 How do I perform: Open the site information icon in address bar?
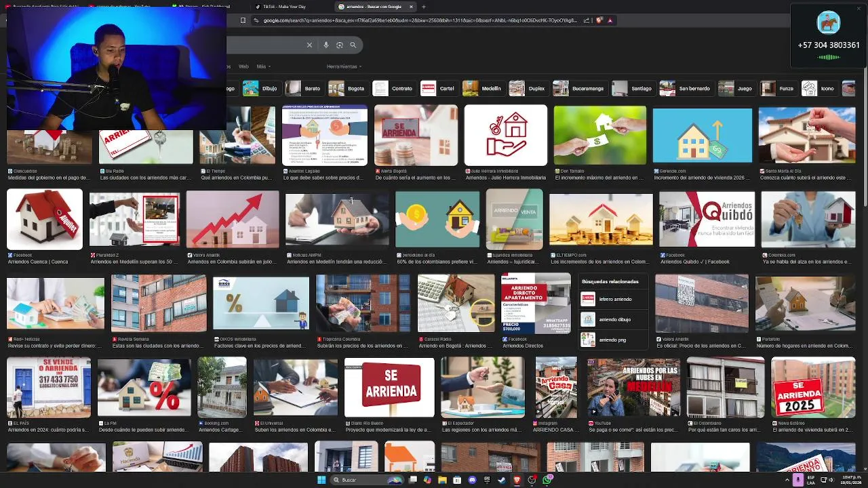pos(256,20)
